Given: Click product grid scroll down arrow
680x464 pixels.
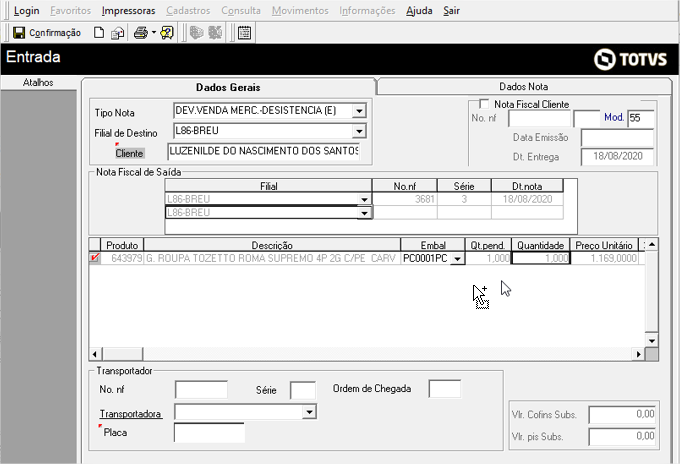Looking at the screenshot, I should click(x=651, y=340).
